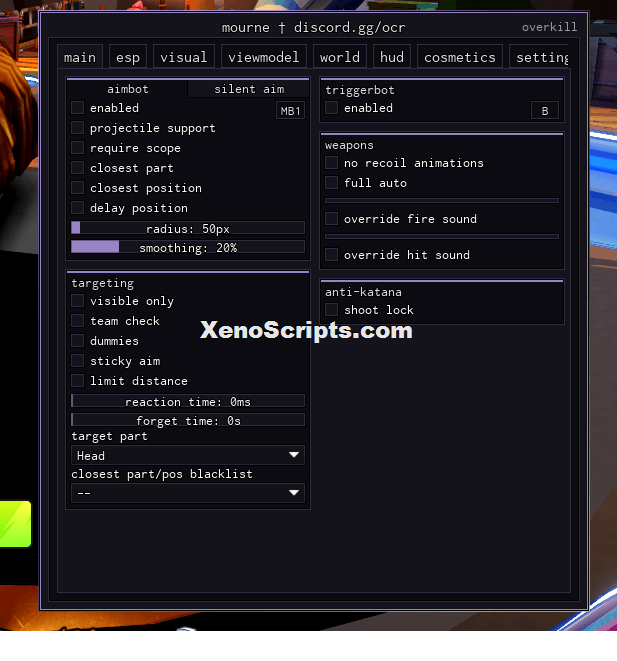
Task: Select the silent aim sub-tab
Action: tap(249, 89)
